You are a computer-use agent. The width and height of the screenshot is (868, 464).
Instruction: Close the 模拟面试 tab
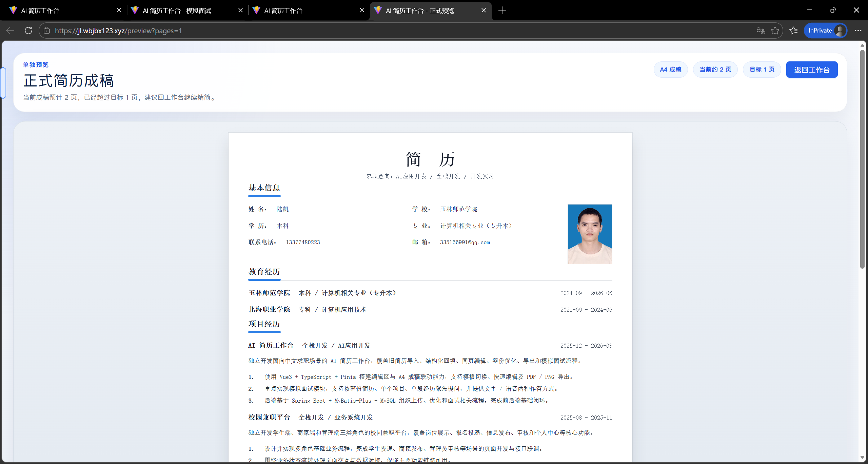click(x=240, y=10)
